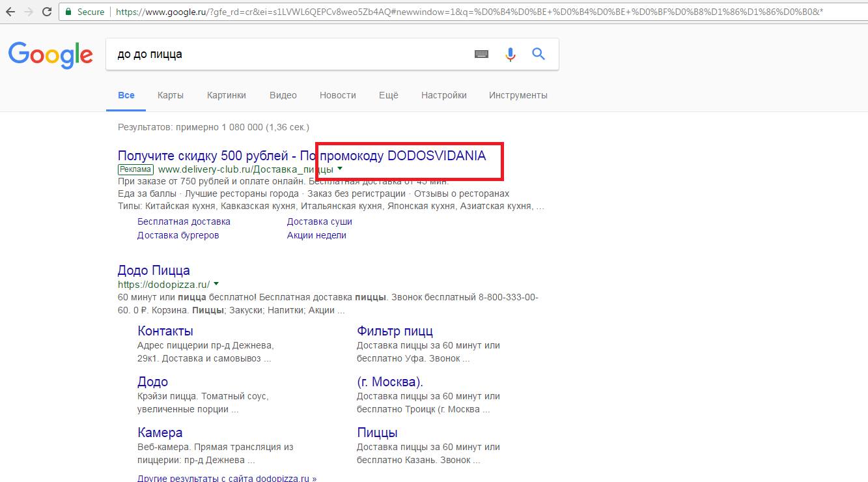Open dropdown arrow next to delivery-club.ru URL

point(340,169)
